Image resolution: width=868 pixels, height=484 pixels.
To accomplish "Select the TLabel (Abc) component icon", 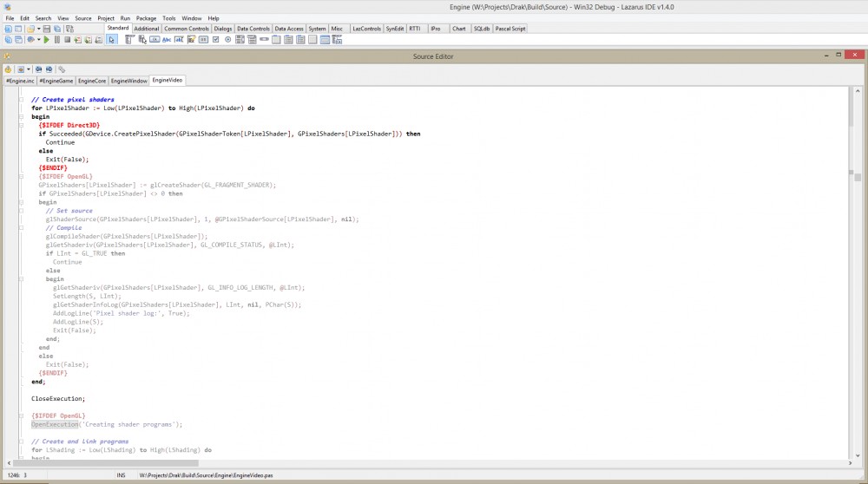I will (x=166, y=40).
